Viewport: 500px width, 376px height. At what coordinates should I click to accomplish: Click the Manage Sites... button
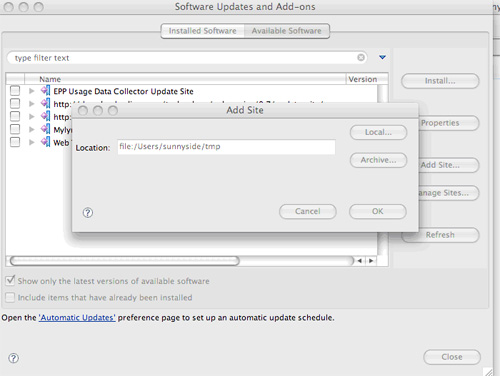449,193
